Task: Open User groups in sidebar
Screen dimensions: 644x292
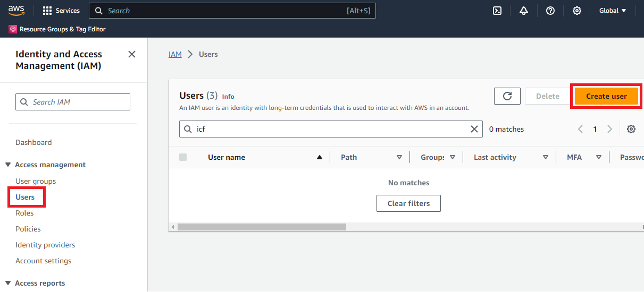Action: 36,181
